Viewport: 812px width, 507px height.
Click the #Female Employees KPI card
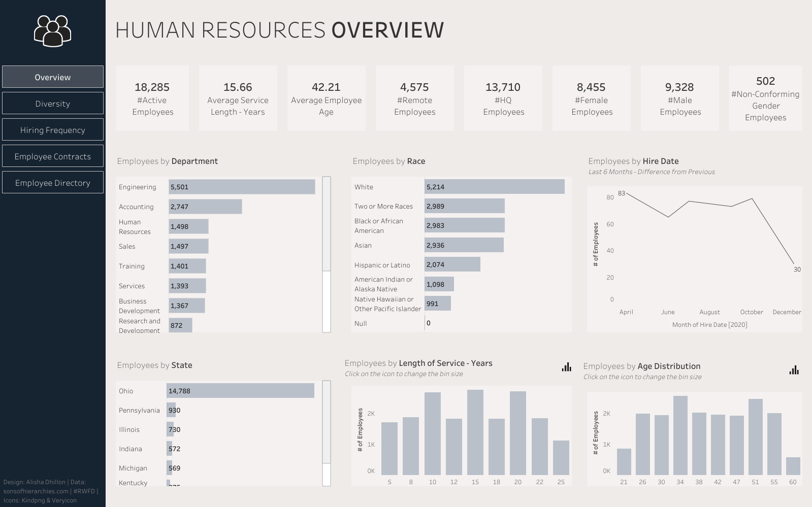[x=592, y=98]
